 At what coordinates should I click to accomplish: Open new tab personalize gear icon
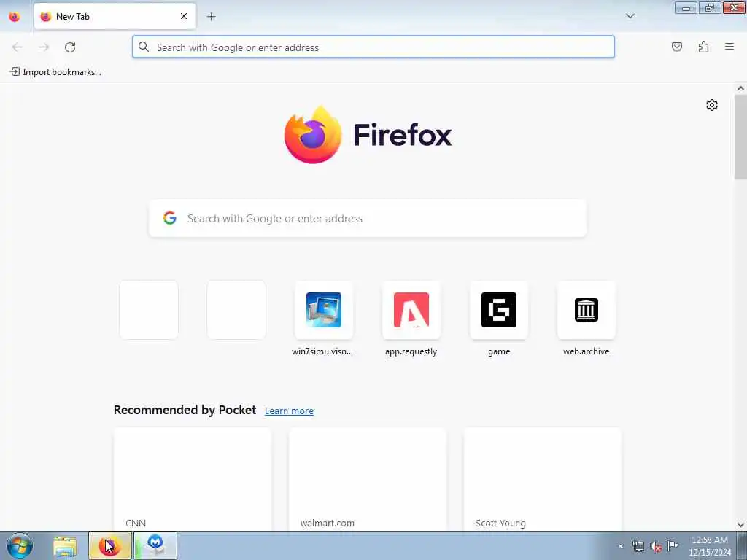(x=712, y=105)
